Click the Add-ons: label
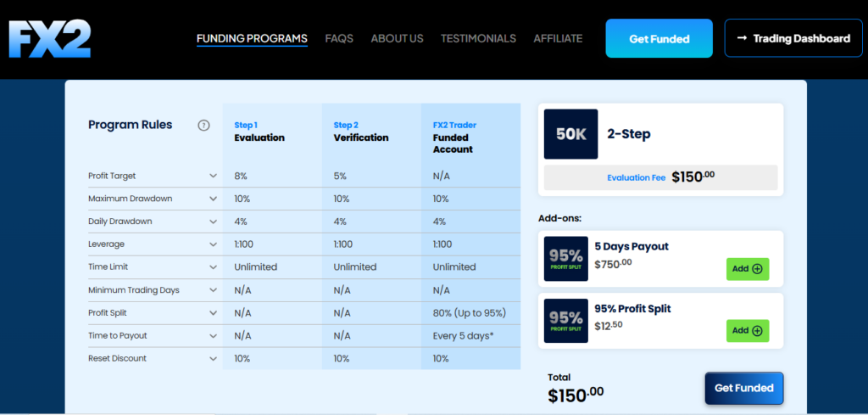Screen dimensions: 868x415 559,218
